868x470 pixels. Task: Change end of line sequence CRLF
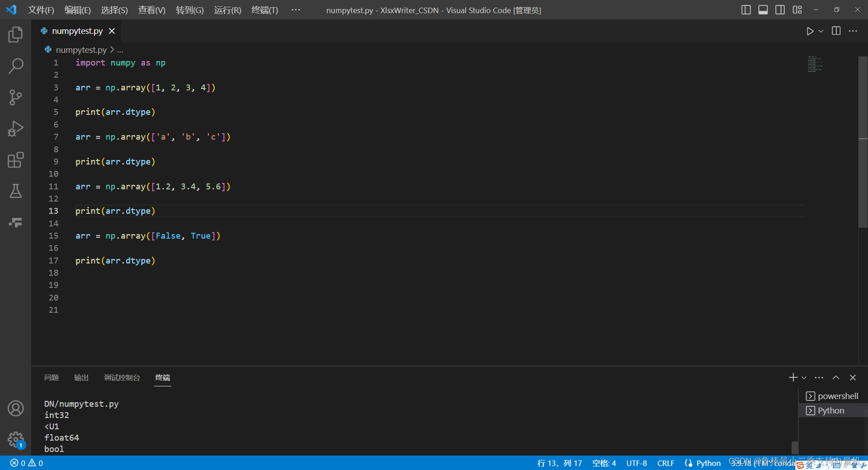(665, 463)
